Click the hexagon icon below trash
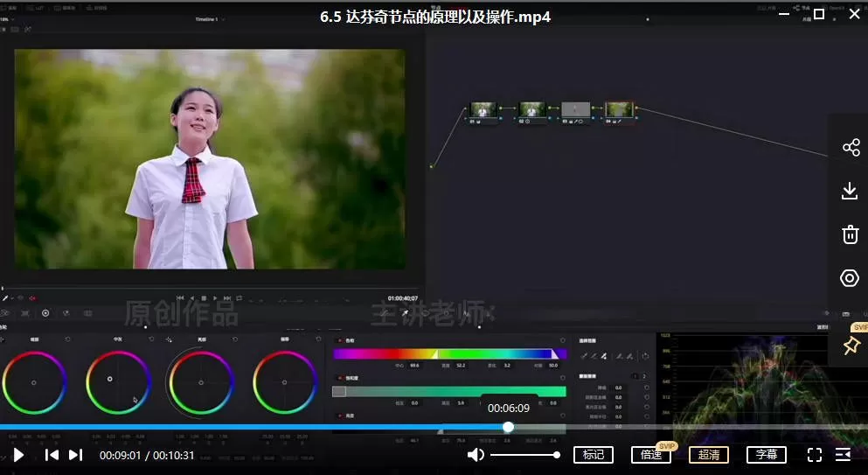868x475 pixels. pyautogui.click(x=851, y=278)
